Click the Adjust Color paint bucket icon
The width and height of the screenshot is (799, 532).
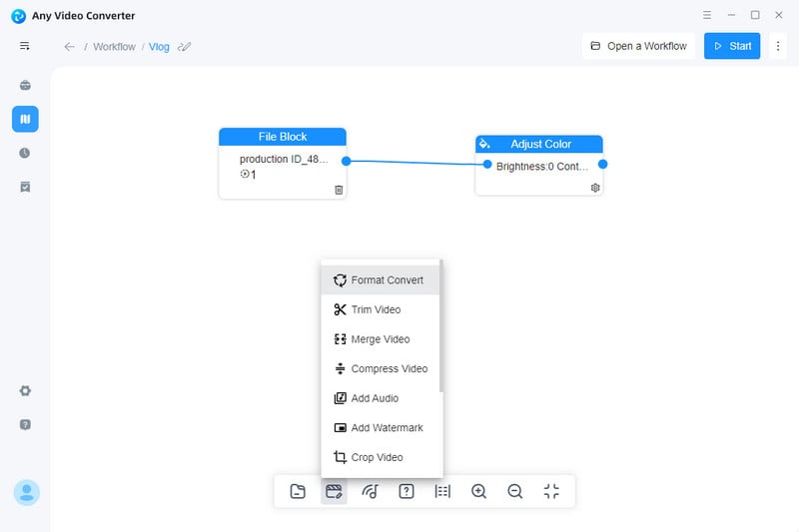484,144
